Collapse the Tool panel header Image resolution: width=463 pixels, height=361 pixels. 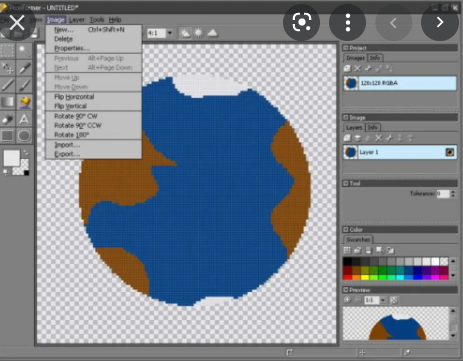pyautogui.click(x=346, y=183)
